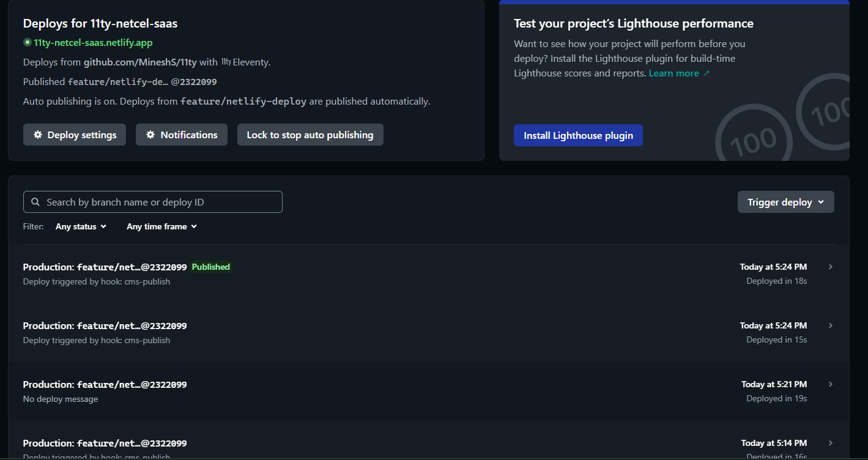Viewport: 868px width, 460px height.
Task: Click the chevron on the 5:21 PM deploy row
Action: click(x=830, y=384)
